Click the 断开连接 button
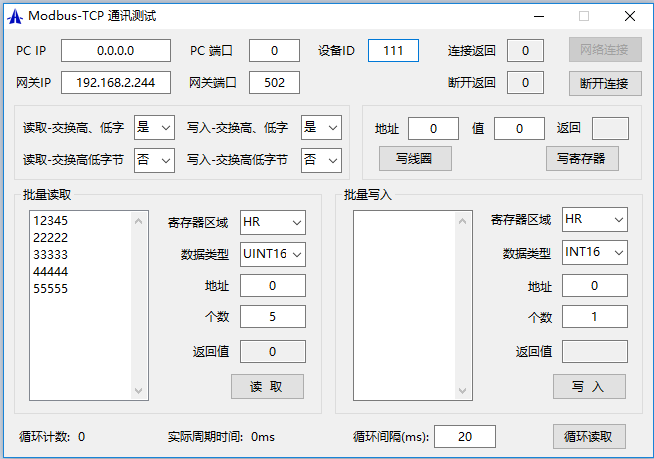Screen dimensions: 654x459 click(x=605, y=83)
